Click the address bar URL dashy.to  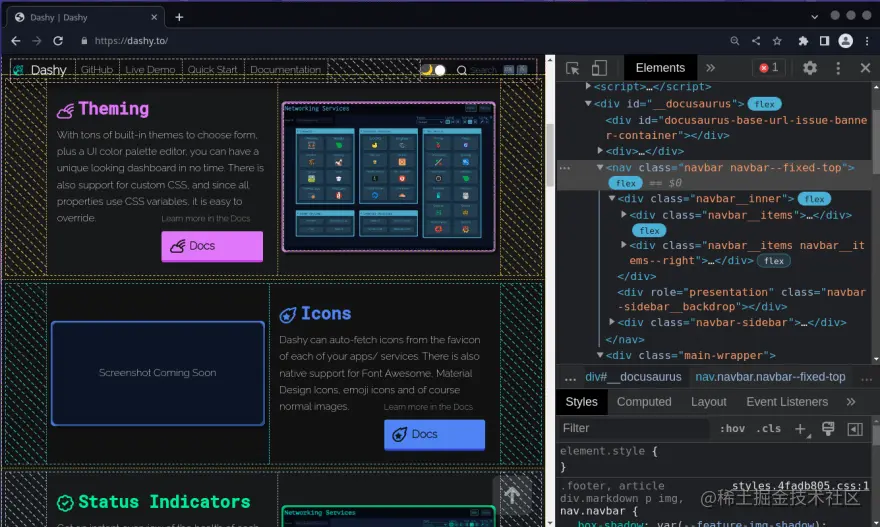click(x=131, y=41)
